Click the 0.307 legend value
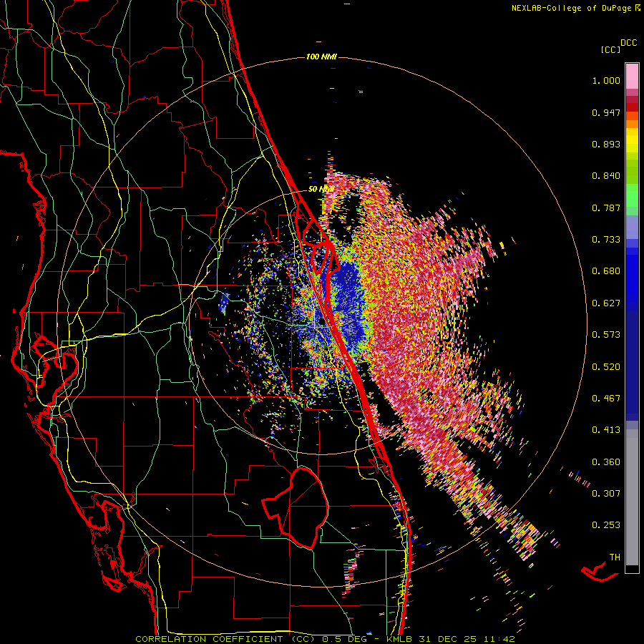This screenshot has height=644, width=644. coord(606,494)
